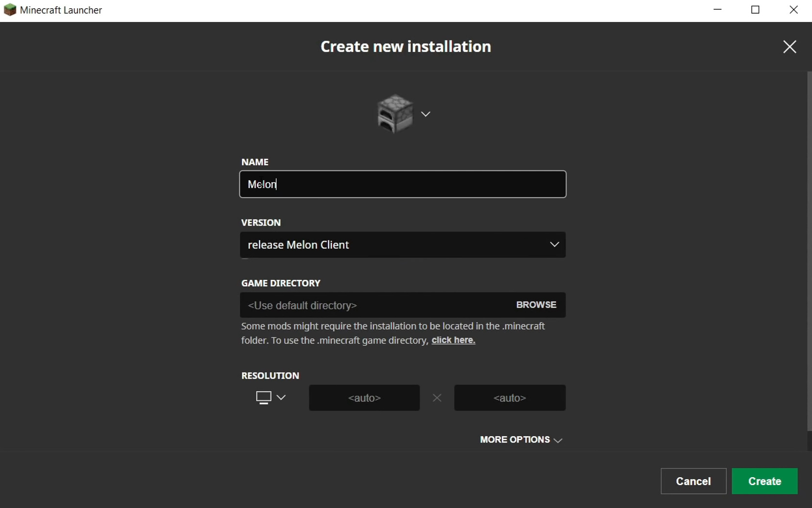The image size is (812, 508).
Task: Click the dialog vertical scrollbar
Action: tap(809, 252)
